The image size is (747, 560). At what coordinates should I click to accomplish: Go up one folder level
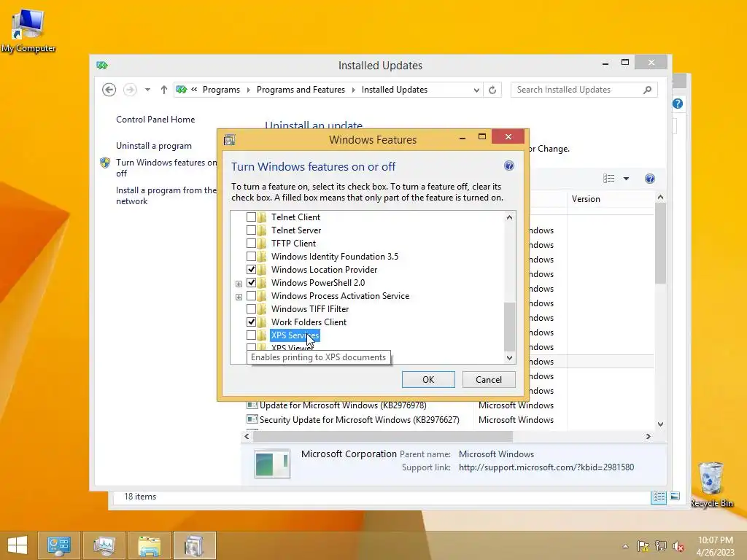[x=164, y=90]
